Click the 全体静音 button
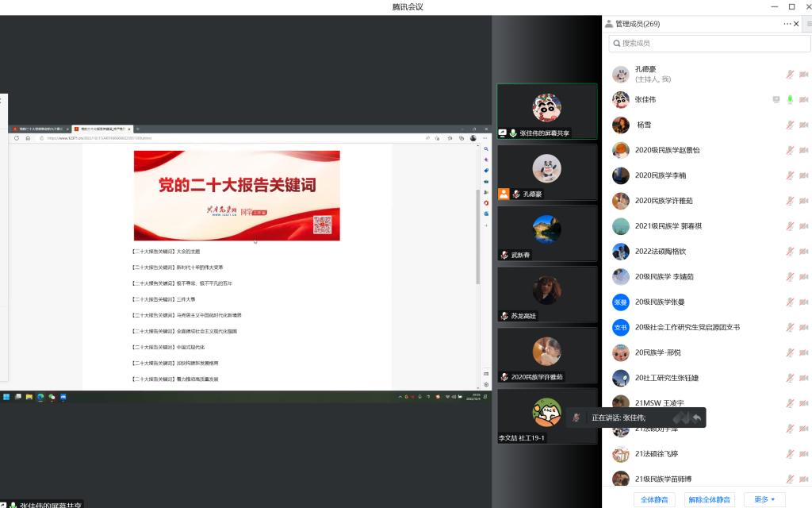The height and width of the screenshot is (508, 812). point(653,499)
